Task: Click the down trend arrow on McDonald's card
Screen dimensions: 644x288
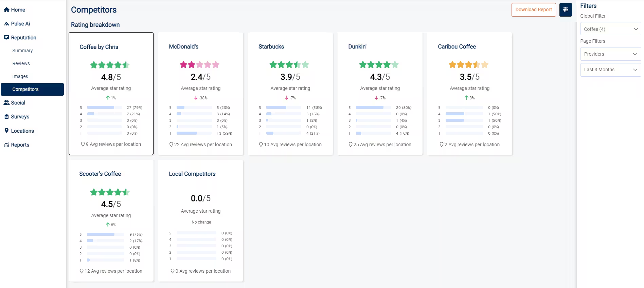Action: [196, 98]
